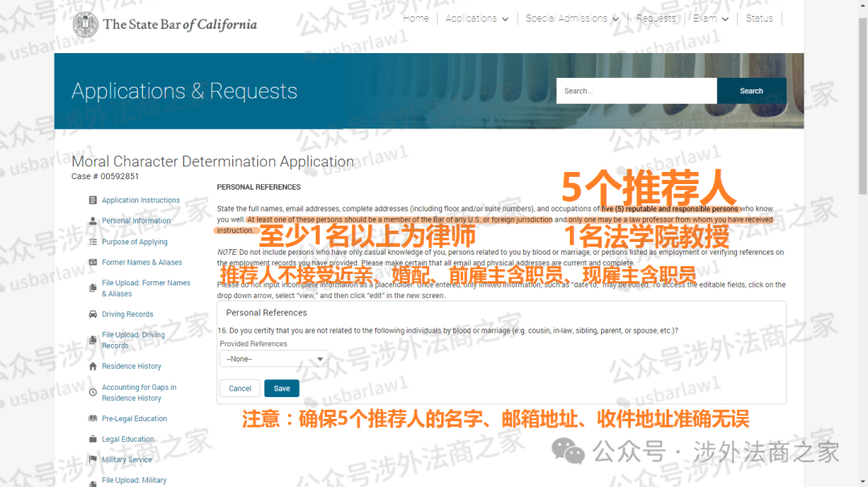Open the Requests menu item
This screenshot has height=487, width=868.
point(656,18)
